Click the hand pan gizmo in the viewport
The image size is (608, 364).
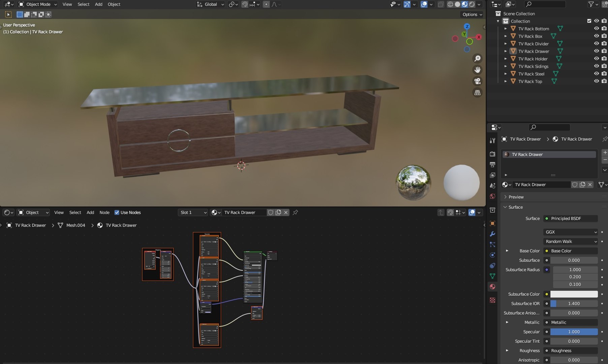(x=477, y=70)
